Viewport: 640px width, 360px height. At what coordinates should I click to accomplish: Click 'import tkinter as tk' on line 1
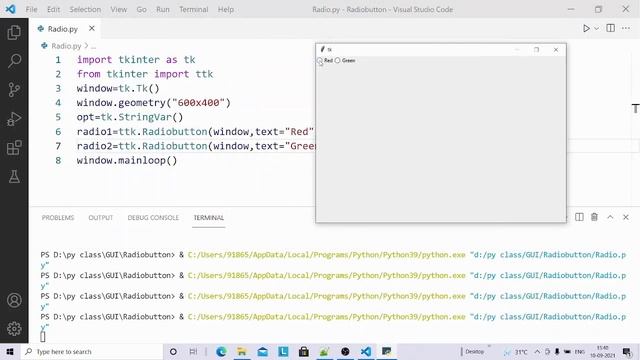(x=136, y=60)
